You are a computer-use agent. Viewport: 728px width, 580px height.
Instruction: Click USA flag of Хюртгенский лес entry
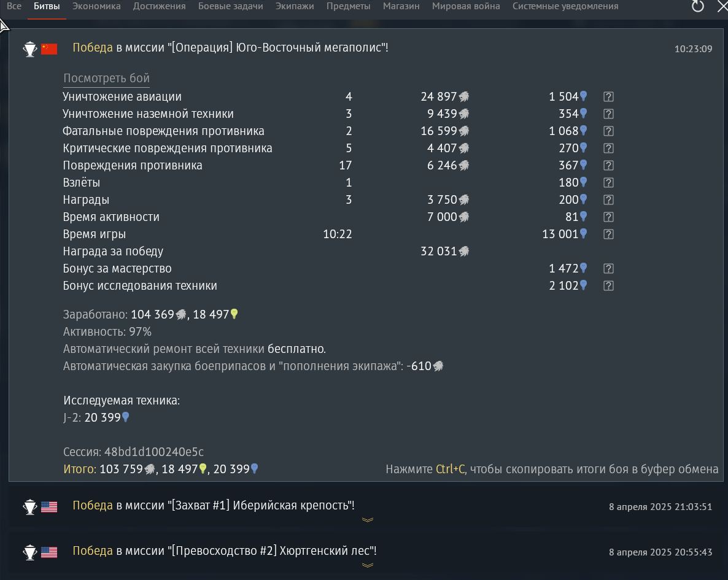click(x=48, y=552)
